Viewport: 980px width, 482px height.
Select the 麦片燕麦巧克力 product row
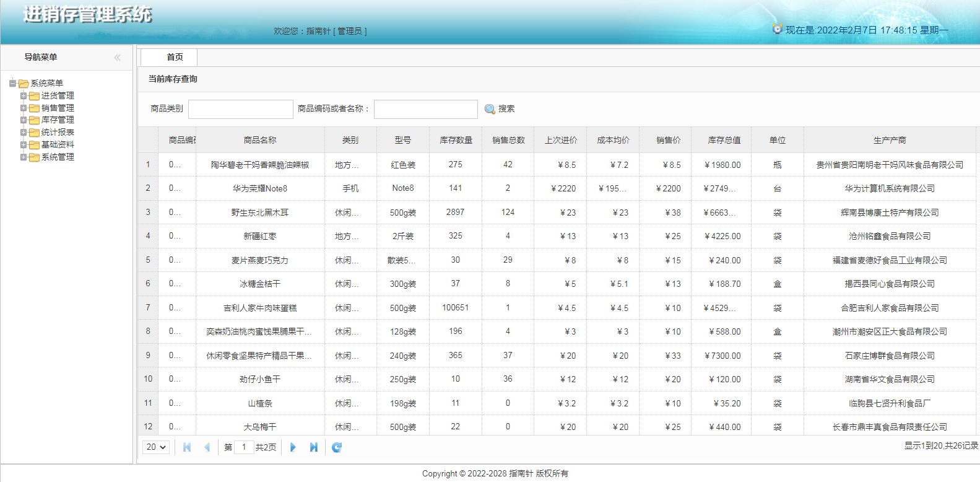[x=557, y=260]
